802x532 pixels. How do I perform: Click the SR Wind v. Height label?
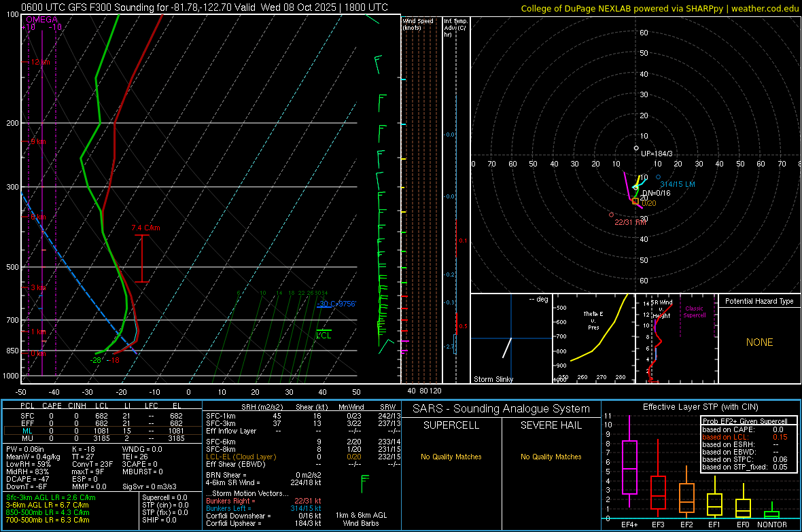point(661,309)
